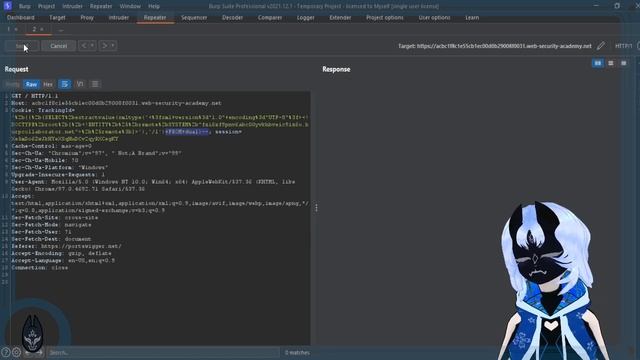
Task: Select the Pretty request view
Action: [13, 84]
